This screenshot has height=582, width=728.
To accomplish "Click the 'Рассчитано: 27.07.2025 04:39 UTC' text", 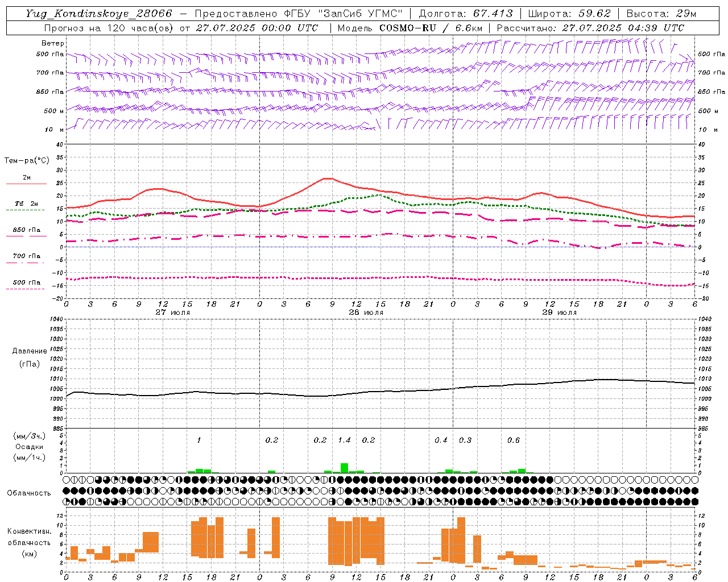I will coord(590,28).
